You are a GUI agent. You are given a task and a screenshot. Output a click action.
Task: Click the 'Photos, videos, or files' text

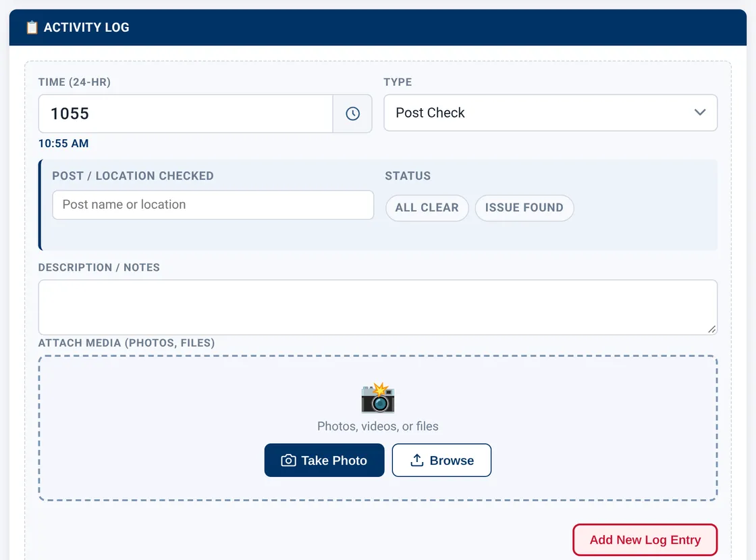[377, 426]
